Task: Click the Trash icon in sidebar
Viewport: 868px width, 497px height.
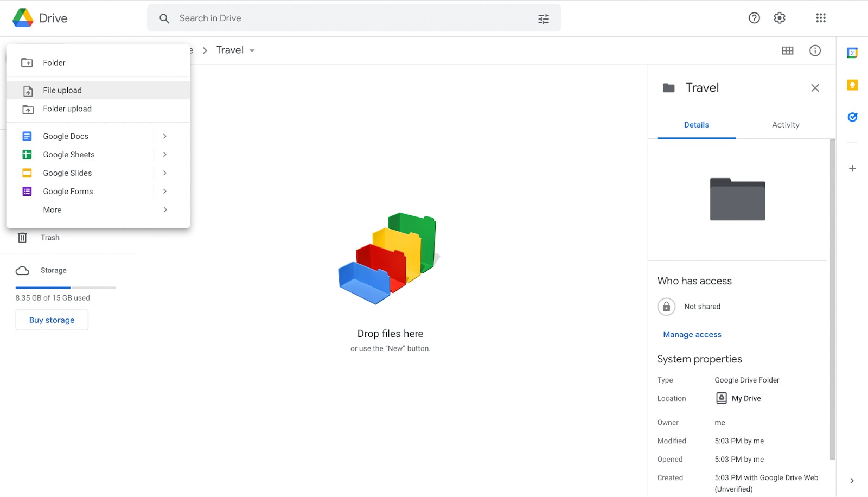Action: [x=22, y=238]
